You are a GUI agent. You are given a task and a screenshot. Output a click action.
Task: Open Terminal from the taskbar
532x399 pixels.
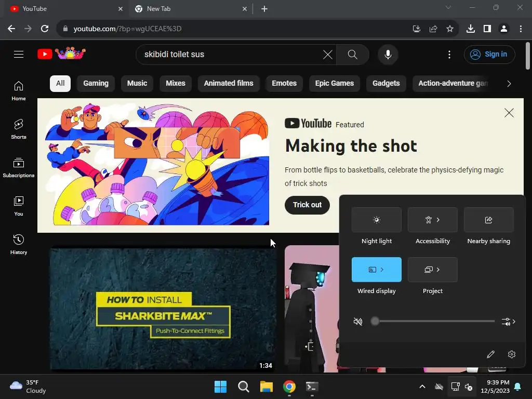312,387
